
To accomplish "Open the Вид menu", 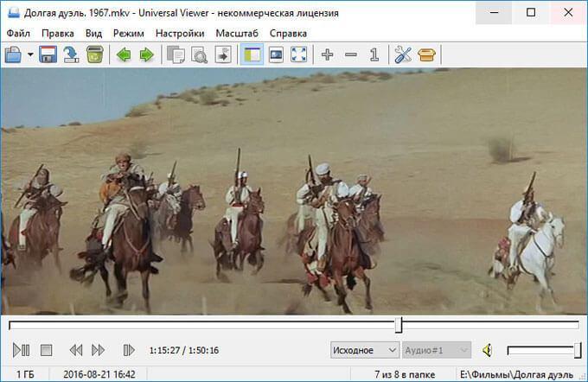I will pos(93,34).
